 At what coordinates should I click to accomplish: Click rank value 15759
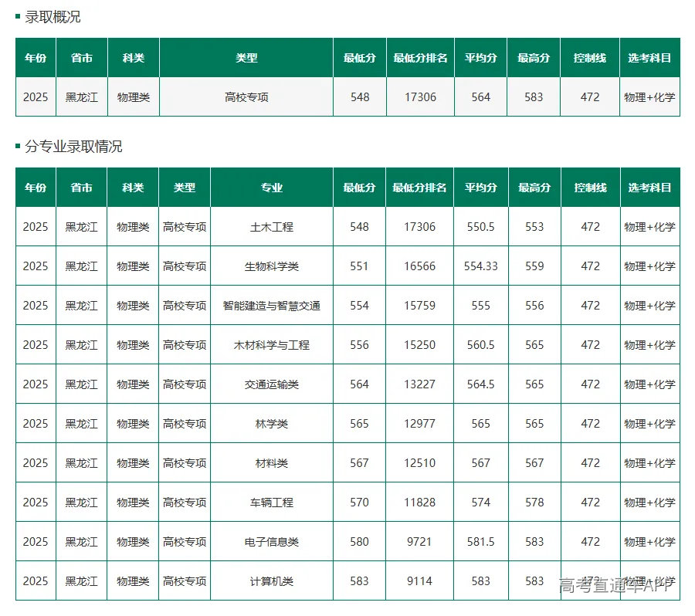click(419, 306)
